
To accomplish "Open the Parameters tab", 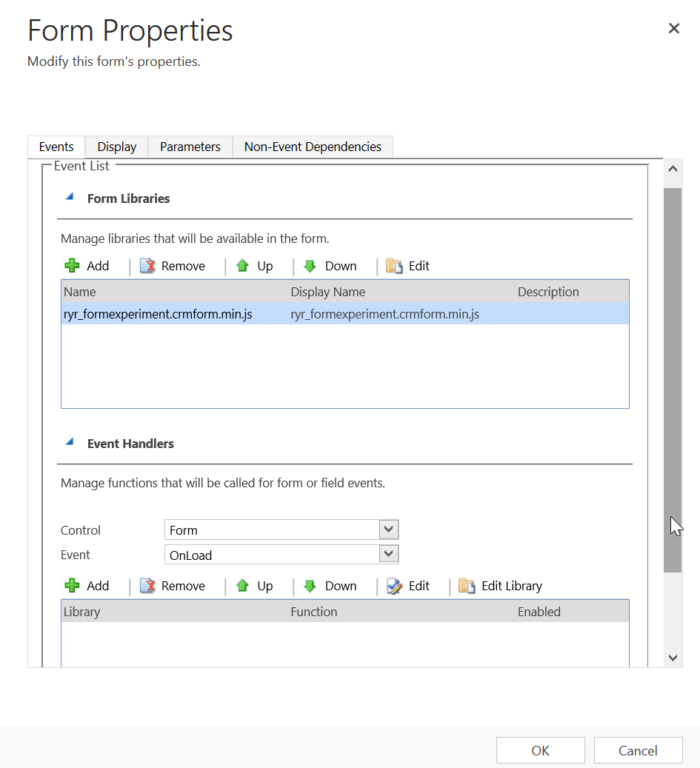I will [190, 147].
